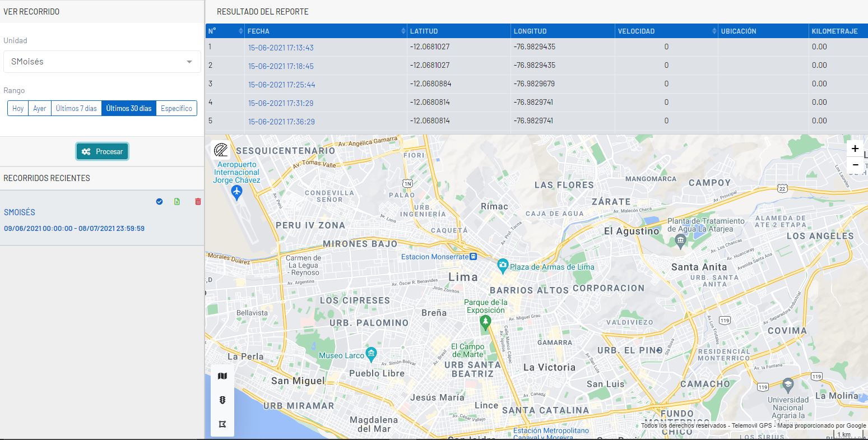Click the striped circle icon at map top-left
Screen dimensions: 868x440
coord(221,150)
